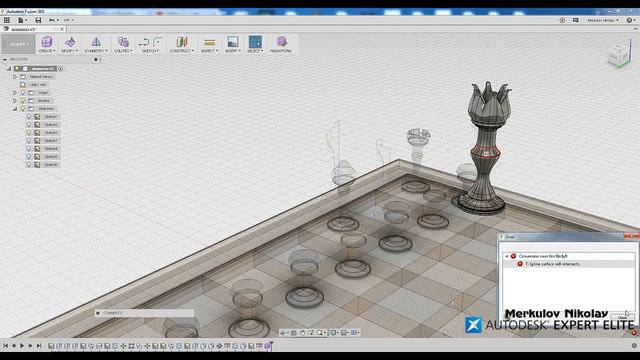
Task: Select the Pan hand tool
Action: (x=302, y=333)
